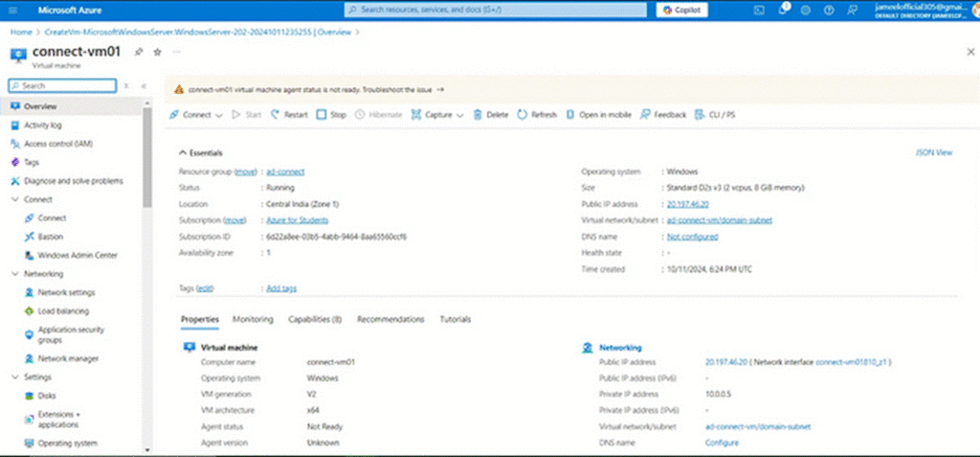Click the Delete trash icon
The width and height of the screenshot is (980, 457).
[479, 115]
